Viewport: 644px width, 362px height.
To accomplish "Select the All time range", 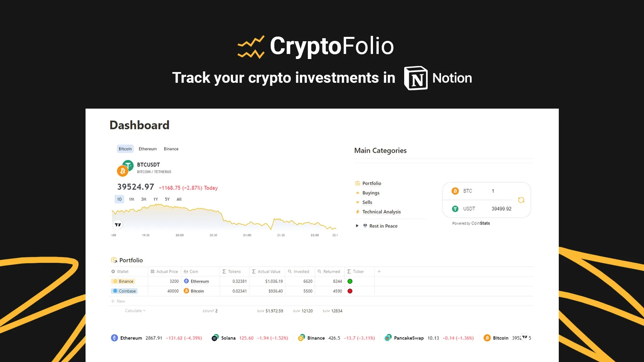I will coord(179,199).
